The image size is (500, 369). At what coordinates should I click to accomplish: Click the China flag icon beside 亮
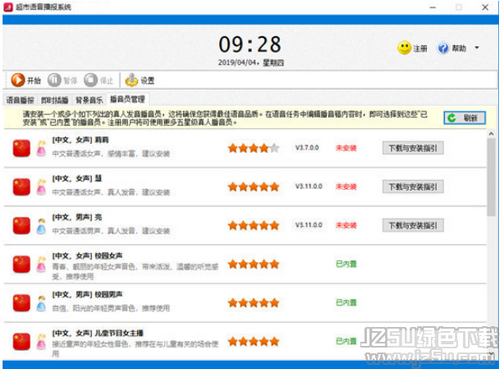[21, 225]
